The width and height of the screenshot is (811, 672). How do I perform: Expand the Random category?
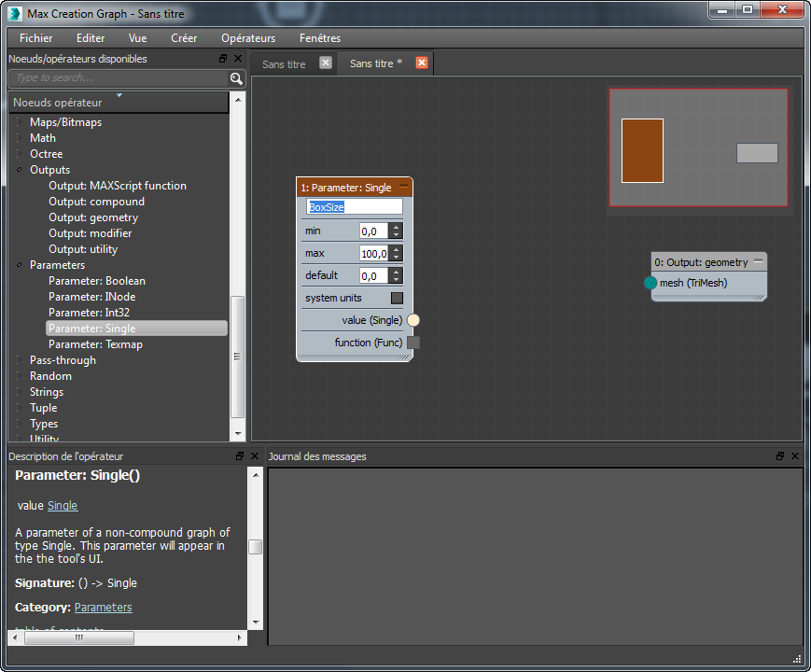[x=20, y=376]
